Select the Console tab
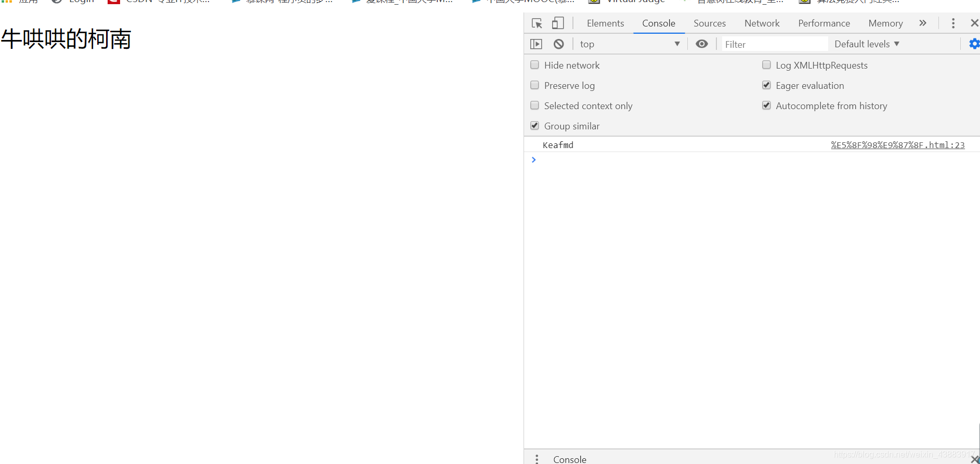 (659, 23)
